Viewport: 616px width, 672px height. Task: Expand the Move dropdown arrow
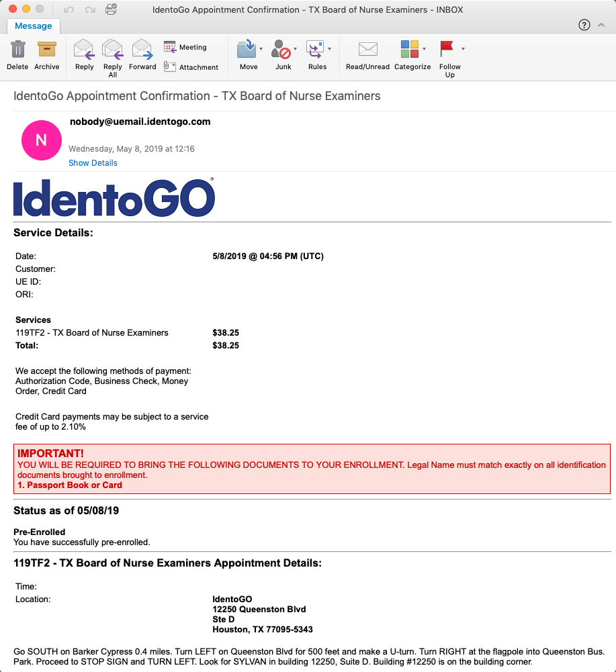tap(261, 49)
